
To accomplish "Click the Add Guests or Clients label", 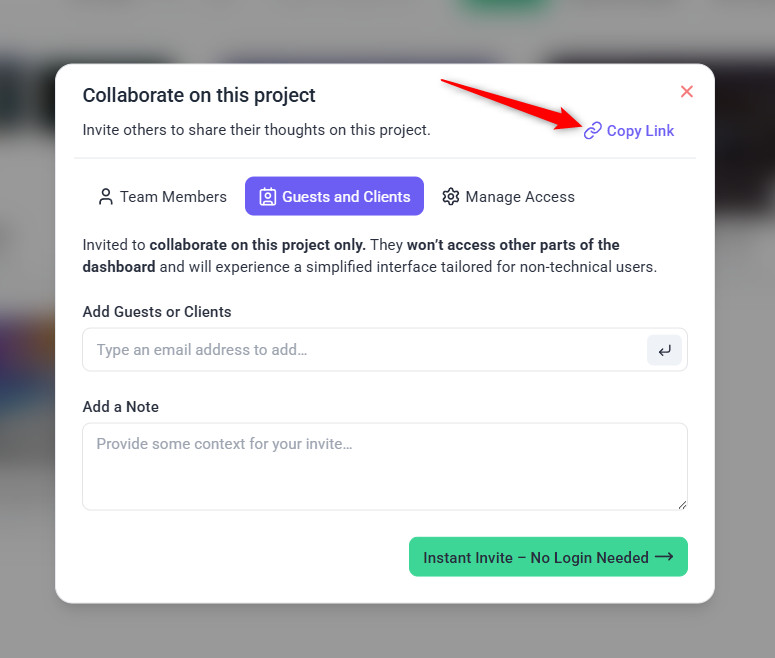I will tap(157, 312).
